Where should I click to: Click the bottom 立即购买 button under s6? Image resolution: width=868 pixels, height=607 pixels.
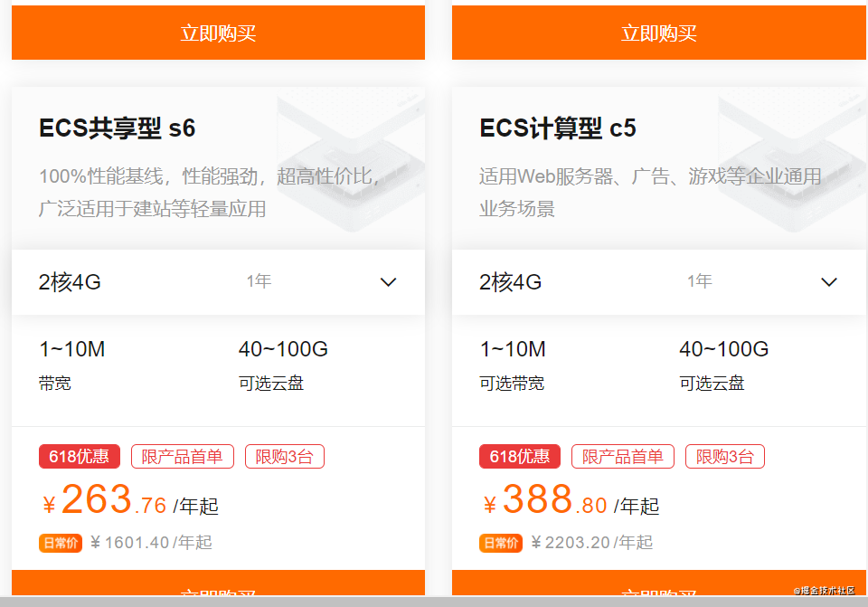pos(218,583)
